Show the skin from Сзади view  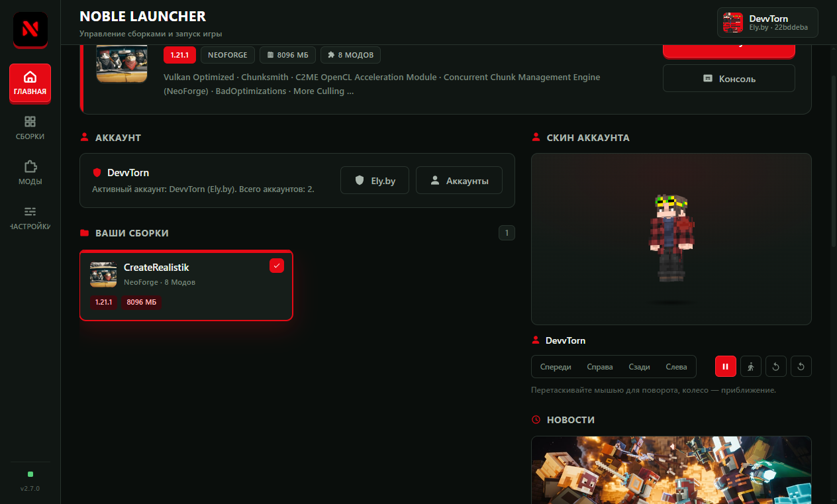[639, 367]
